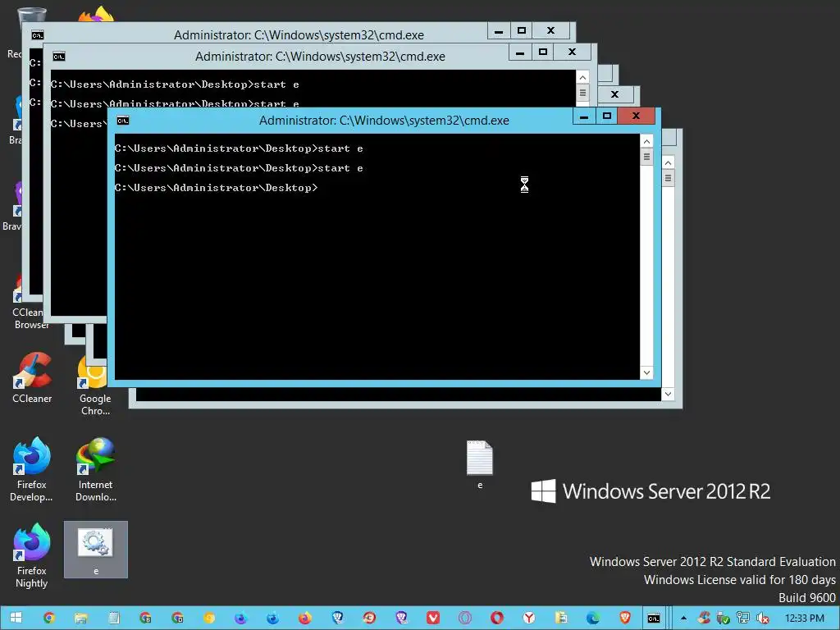The width and height of the screenshot is (840, 630).
Task: Select Firefox Nightly desktop shortcut
Action: coord(32,556)
